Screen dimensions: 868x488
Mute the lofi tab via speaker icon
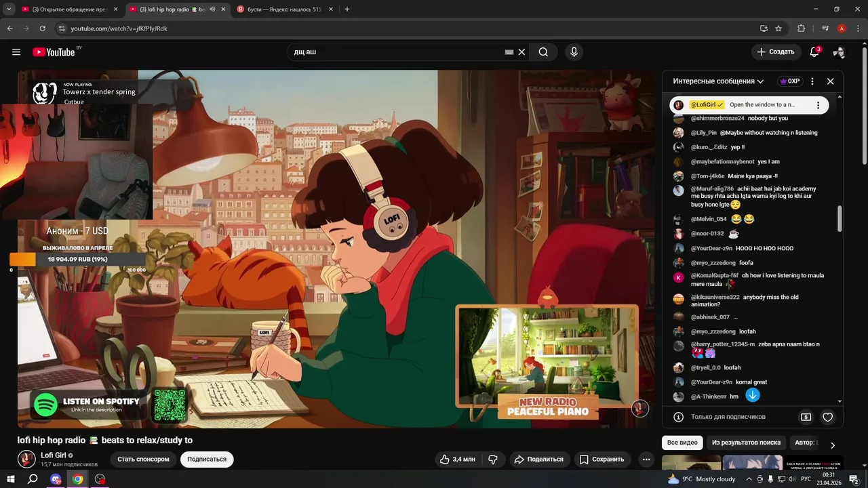[x=212, y=9]
